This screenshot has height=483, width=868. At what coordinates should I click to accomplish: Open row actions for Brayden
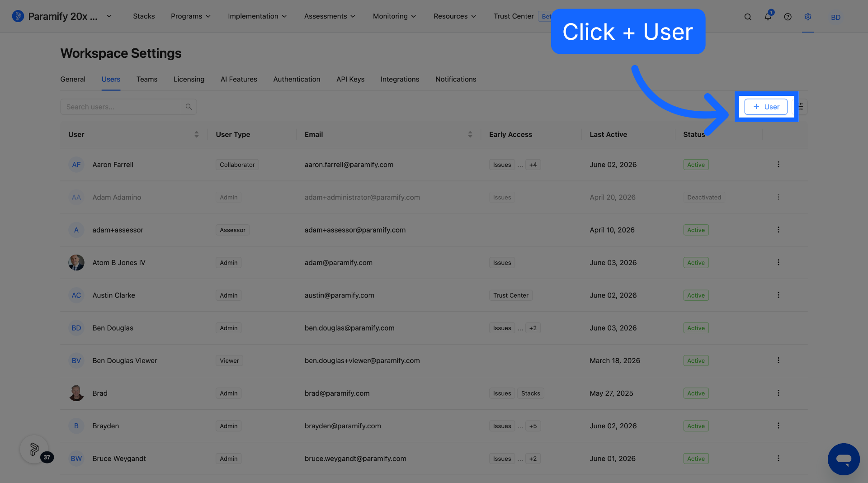click(778, 426)
